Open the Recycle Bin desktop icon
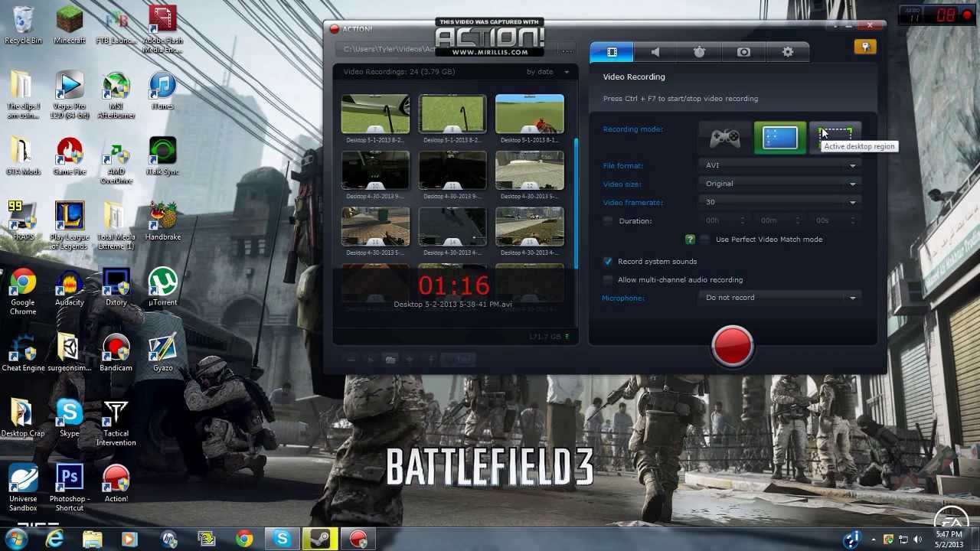Viewport: 980px width, 551px height. point(23,25)
